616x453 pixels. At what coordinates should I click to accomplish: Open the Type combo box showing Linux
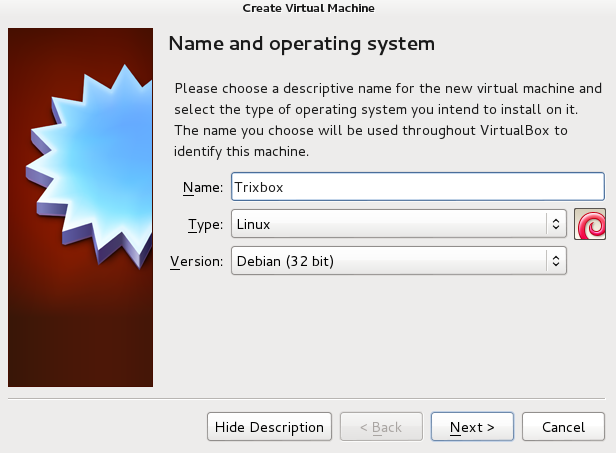390,224
